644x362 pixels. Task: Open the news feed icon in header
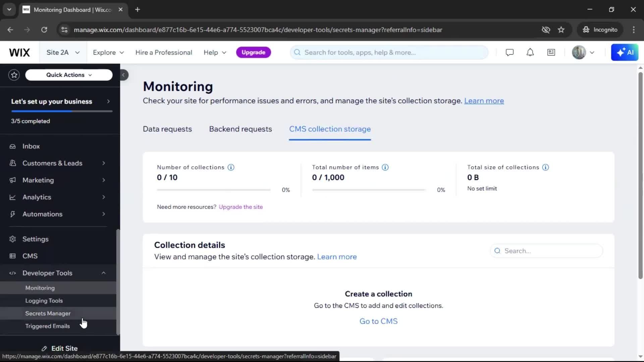pos(551,53)
